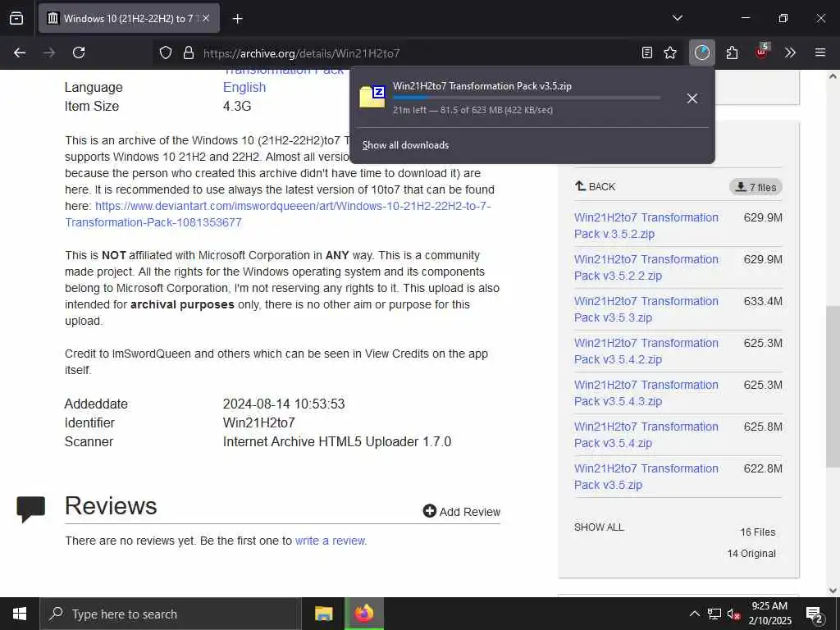Open tracking protection shield icon in address bar
Viewport: 840px width, 630px height.
166,52
